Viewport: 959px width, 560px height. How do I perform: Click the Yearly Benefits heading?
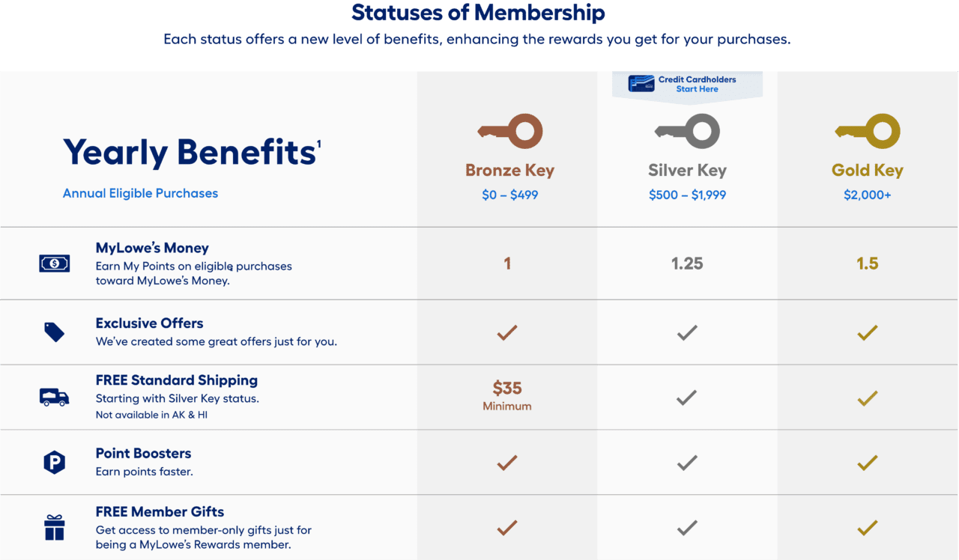pos(189,153)
